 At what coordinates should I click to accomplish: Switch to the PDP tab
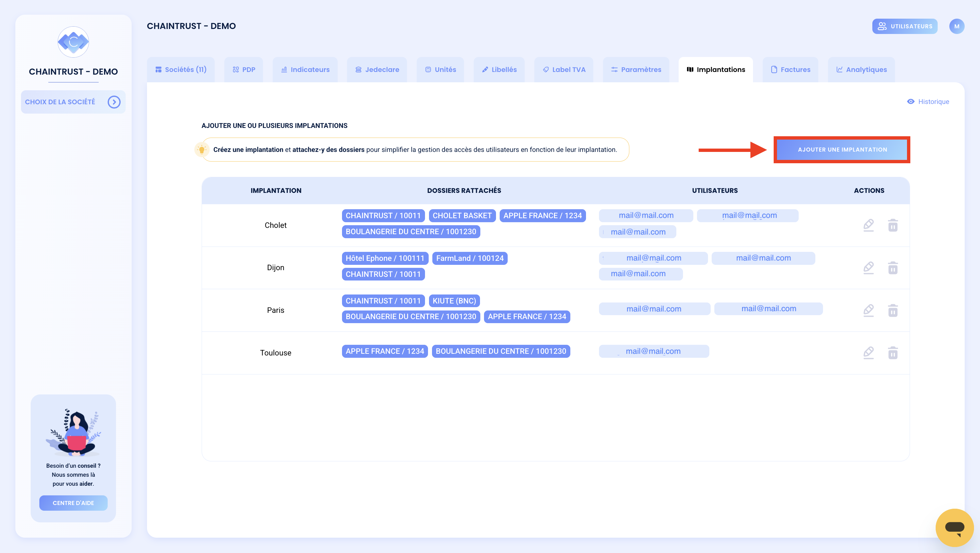tap(243, 70)
